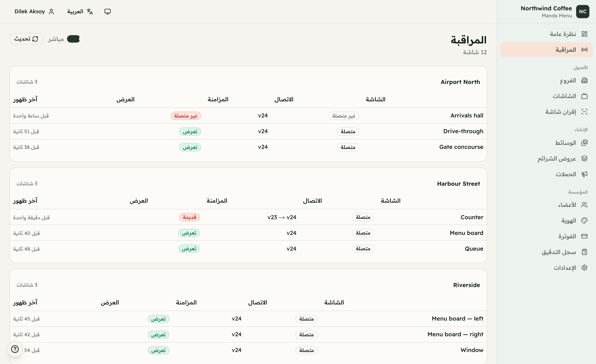596x364 pixels.
Task: Click the Menu board — right screen name
Action: tap(455, 334)
